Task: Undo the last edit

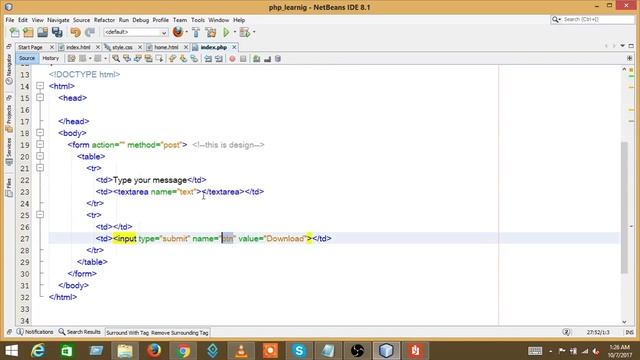Action: pyautogui.click(x=75, y=32)
